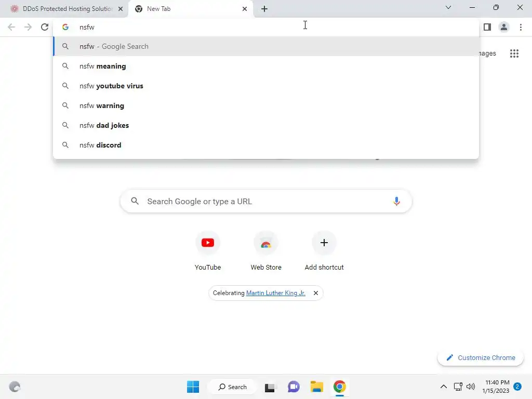Open the clock showing 11:40 PM
The image size is (532, 399).
[x=496, y=387]
